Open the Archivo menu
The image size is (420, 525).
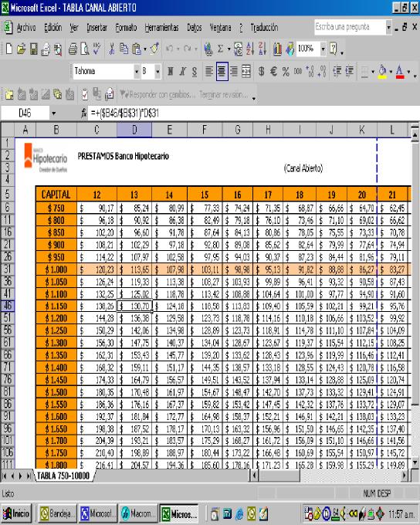[x=26, y=28]
